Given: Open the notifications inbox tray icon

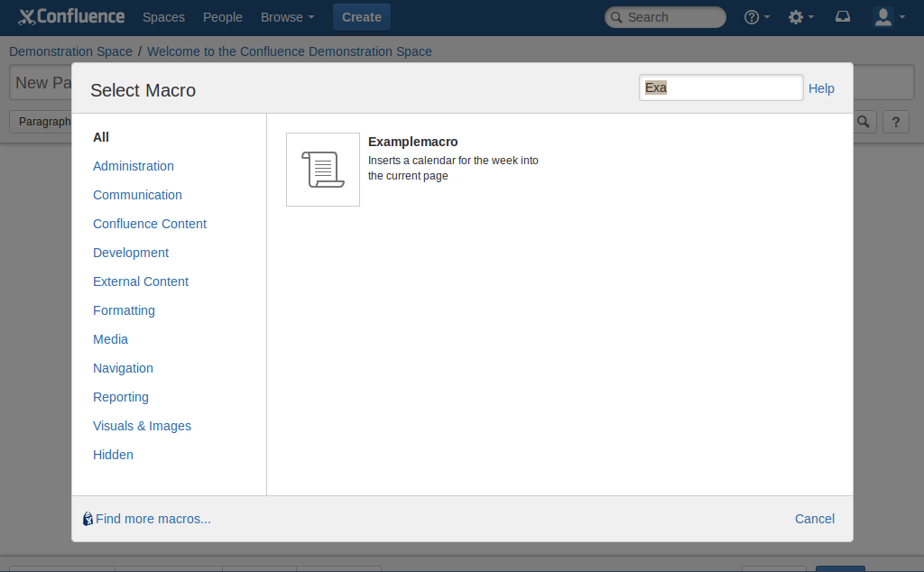Looking at the screenshot, I should point(843,17).
